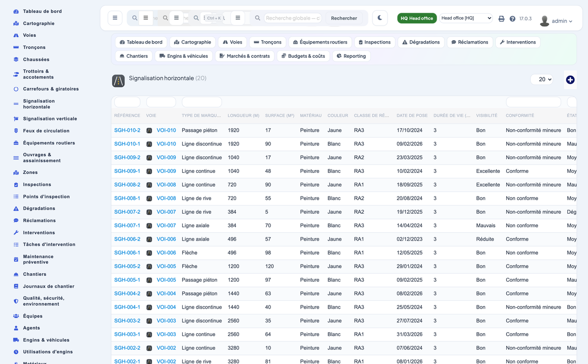Click the Mauvais visibility cell in row SGH-007-1
This screenshot has height=364, width=588.
pyautogui.click(x=486, y=225)
